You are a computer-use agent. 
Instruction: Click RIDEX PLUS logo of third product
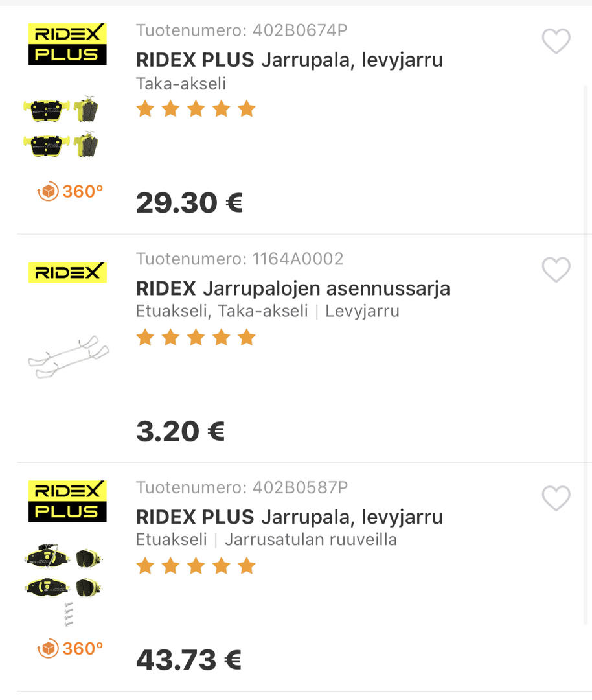[x=67, y=501]
